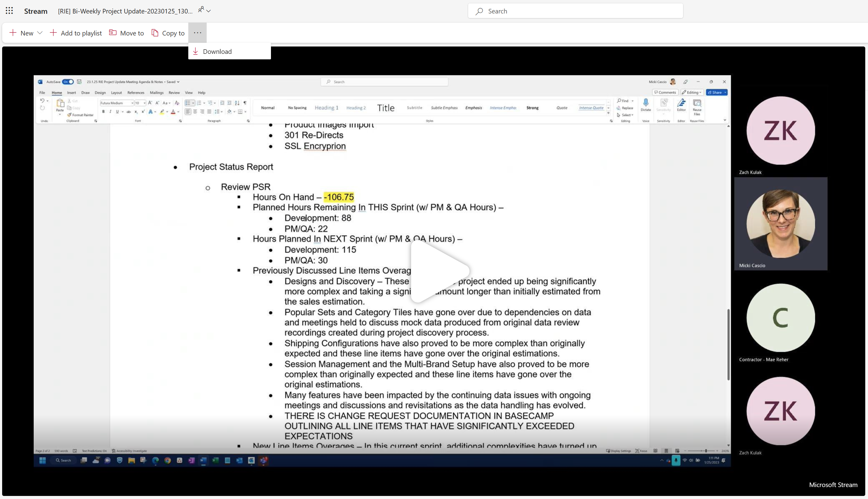Viewport: 868px width, 499px height.
Task: Toggle Strikethrough formatting in Word
Action: (129, 112)
